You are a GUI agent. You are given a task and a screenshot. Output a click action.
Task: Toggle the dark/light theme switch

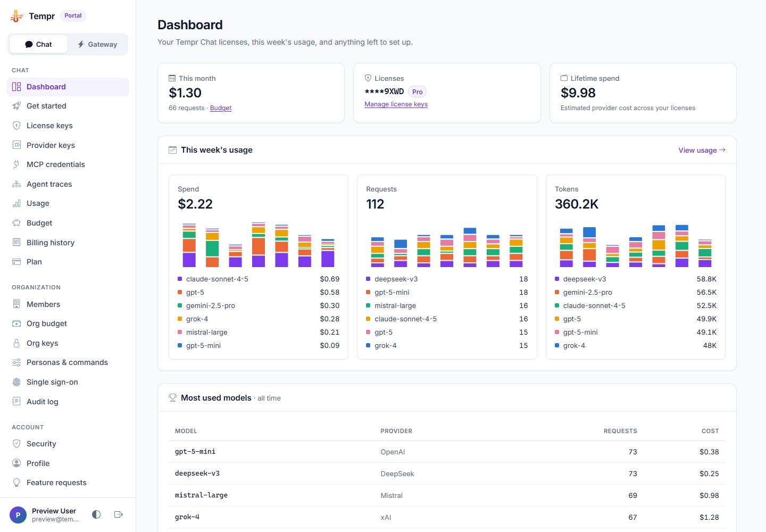(x=96, y=514)
